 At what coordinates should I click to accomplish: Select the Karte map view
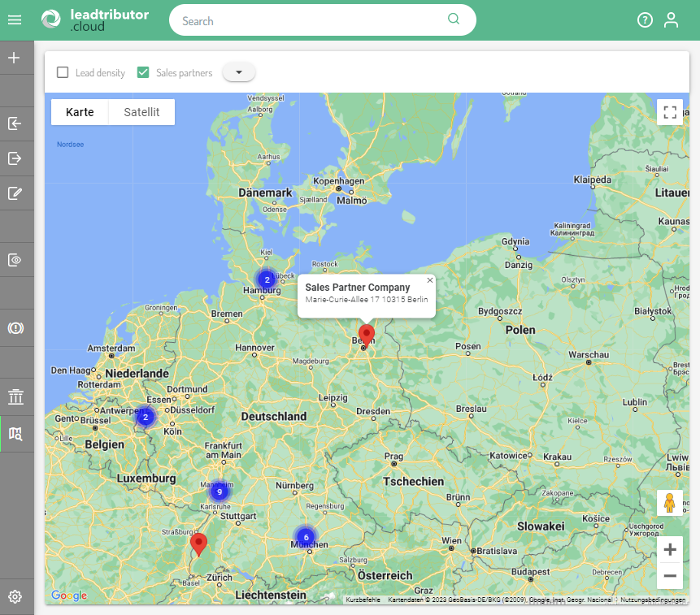pyautogui.click(x=80, y=112)
